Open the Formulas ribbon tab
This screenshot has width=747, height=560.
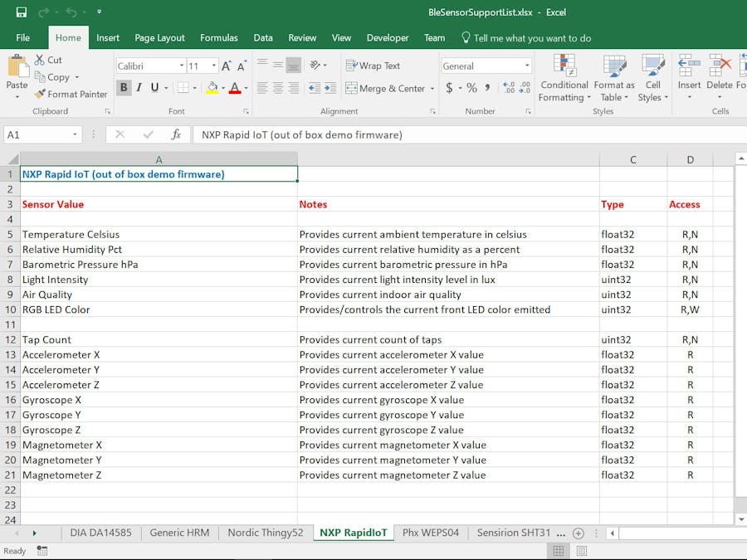click(x=218, y=37)
